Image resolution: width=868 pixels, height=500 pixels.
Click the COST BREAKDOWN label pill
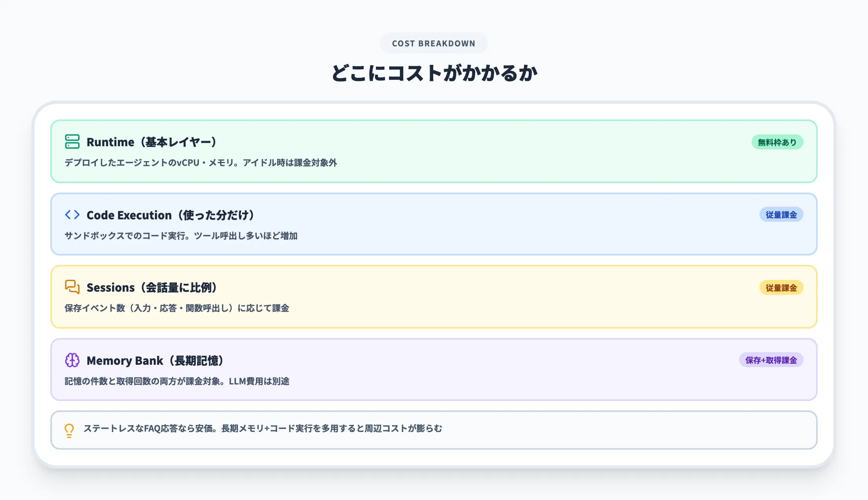[x=434, y=43]
